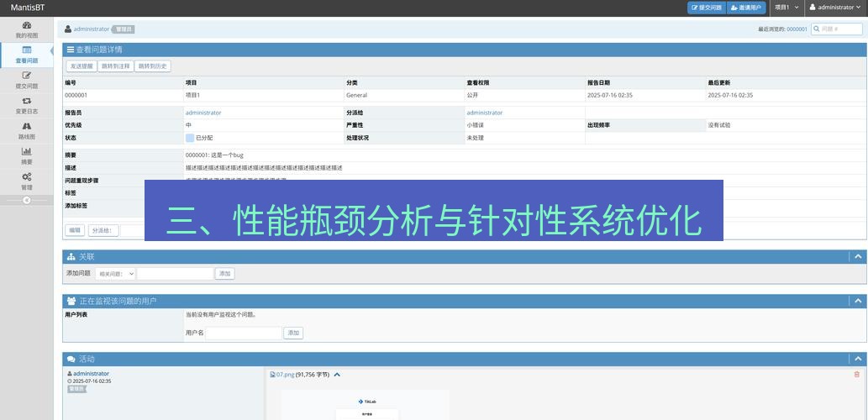Click 2025-07-16 02:35 under 报告日期
This screenshot has width=868, height=420.
click(x=610, y=95)
